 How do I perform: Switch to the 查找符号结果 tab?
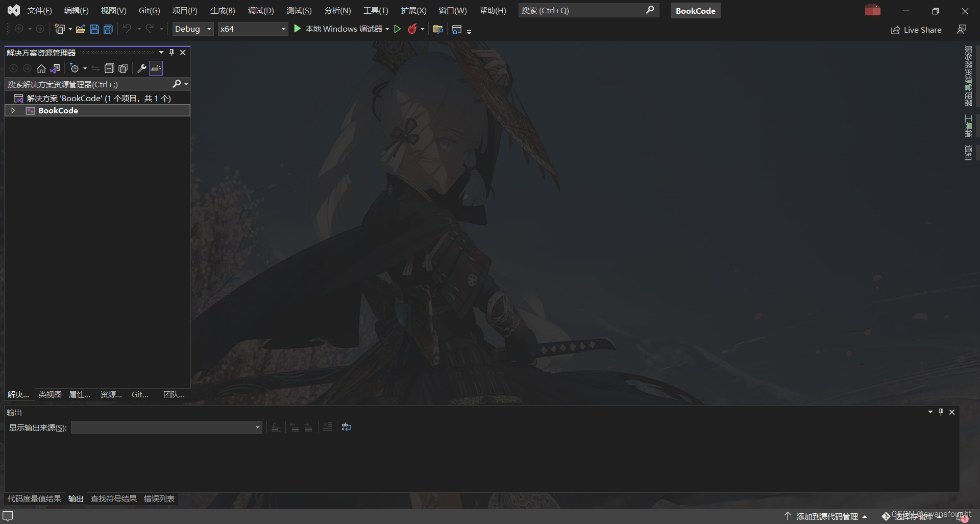tap(114, 499)
